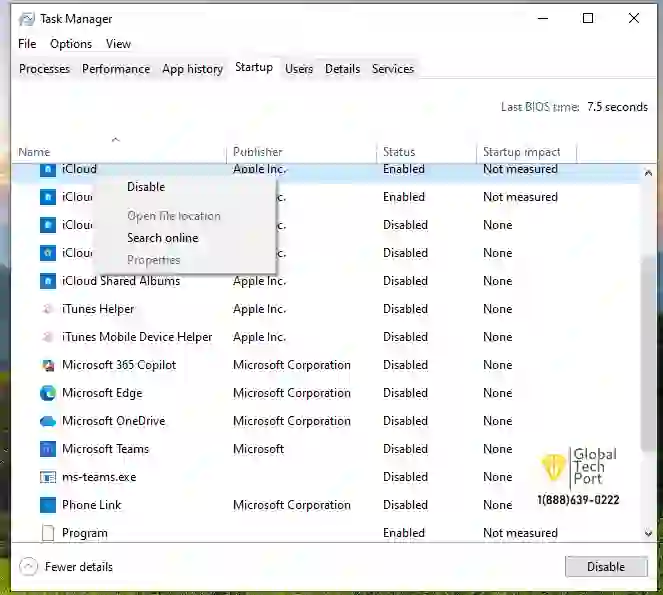This screenshot has height=595, width=663.
Task: Switch to the App history tab
Action: tap(192, 69)
